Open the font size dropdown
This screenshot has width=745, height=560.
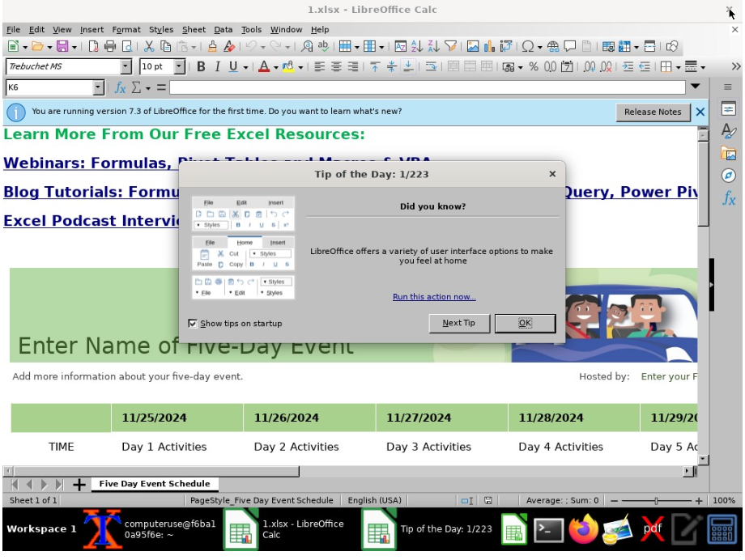tap(179, 66)
